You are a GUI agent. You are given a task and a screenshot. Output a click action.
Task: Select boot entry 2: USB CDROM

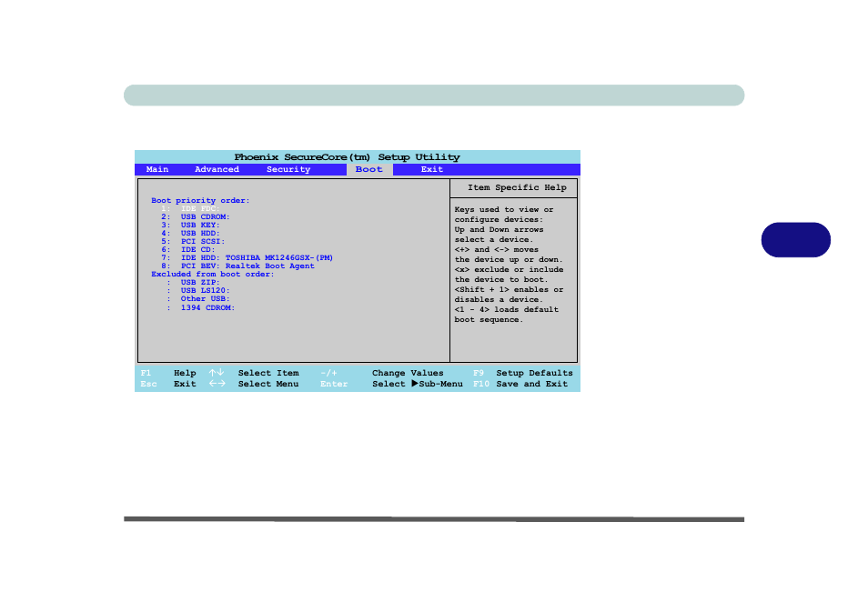click(196, 217)
